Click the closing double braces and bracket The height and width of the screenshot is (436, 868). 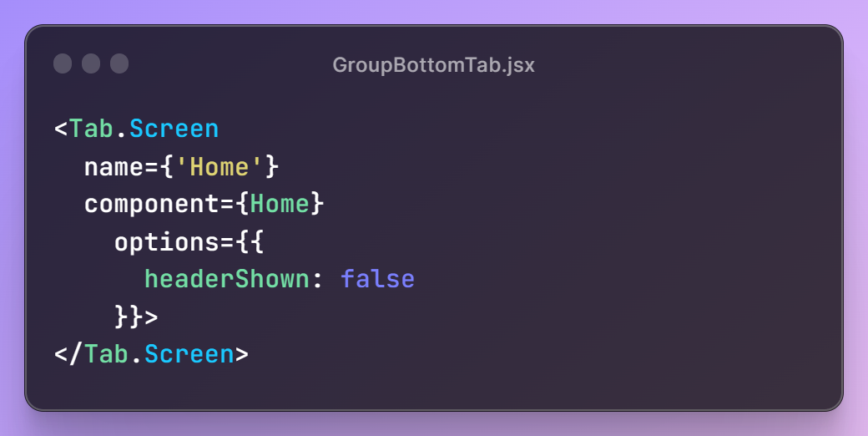[x=136, y=317]
